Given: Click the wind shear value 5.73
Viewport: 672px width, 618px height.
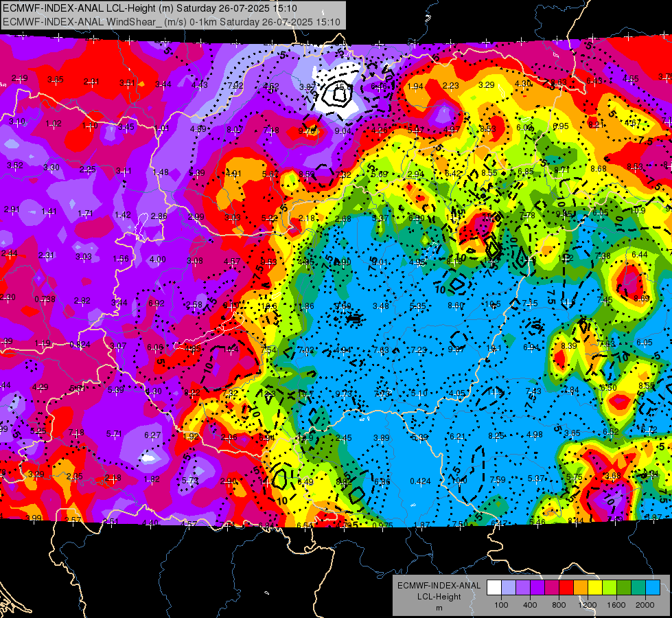Looking at the screenshot, I should (190, 481).
